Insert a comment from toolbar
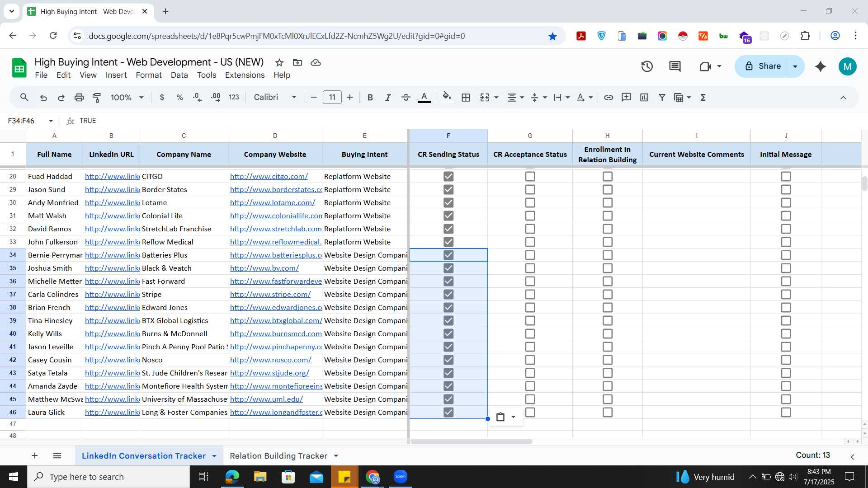 (x=626, y=98)
